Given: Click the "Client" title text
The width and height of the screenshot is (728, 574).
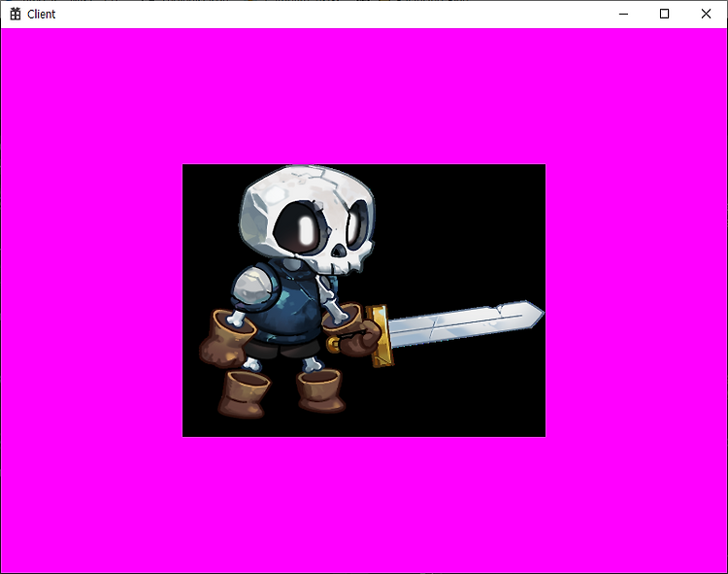Looking at the screenshot, I should tap(42, 15).
